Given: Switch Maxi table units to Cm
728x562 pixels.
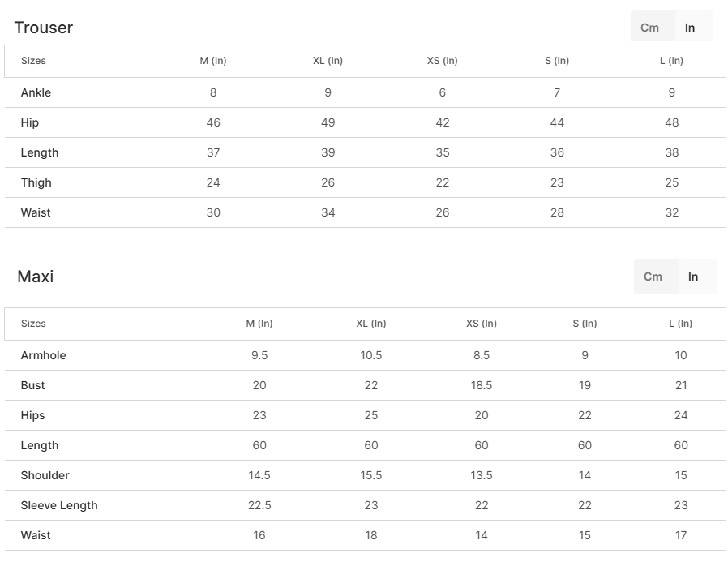Looking at the screenshot, I should click(x=653, y=277).
